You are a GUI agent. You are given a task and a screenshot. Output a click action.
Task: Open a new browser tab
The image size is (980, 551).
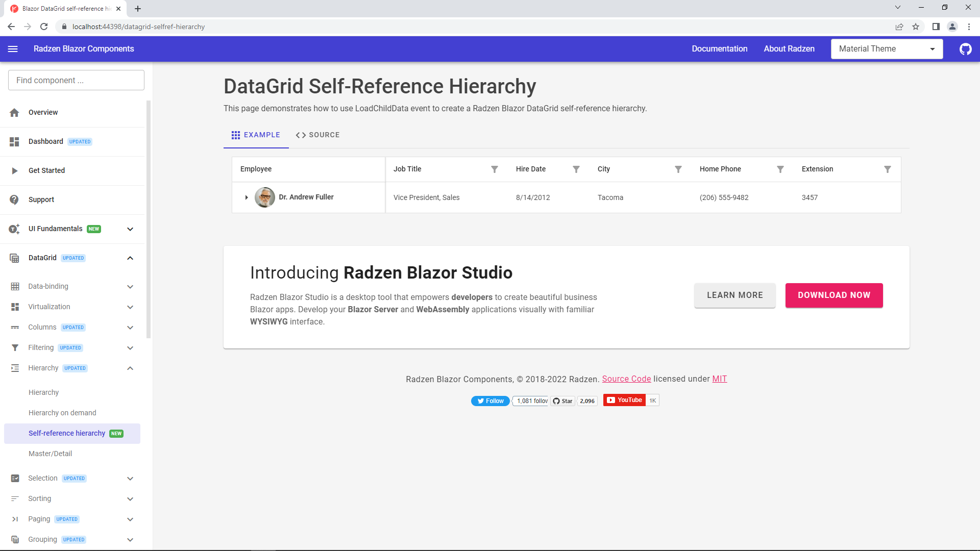[x=138, y=9]
